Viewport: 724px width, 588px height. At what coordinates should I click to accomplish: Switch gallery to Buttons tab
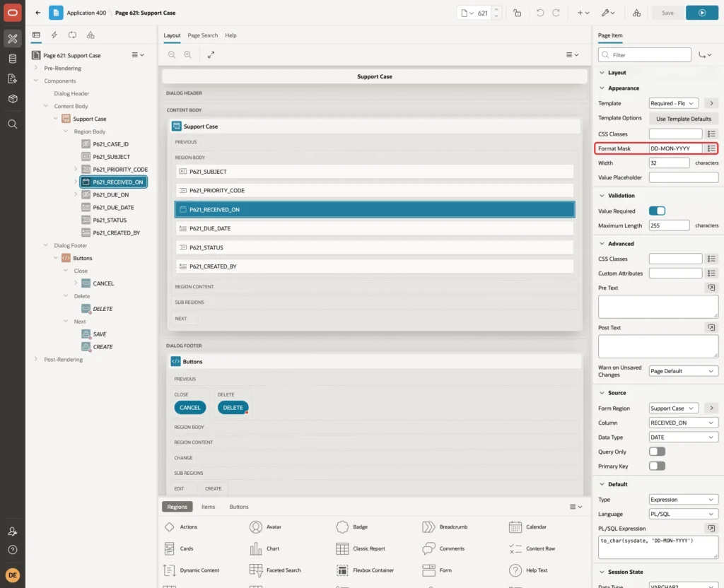pos(239,507)
